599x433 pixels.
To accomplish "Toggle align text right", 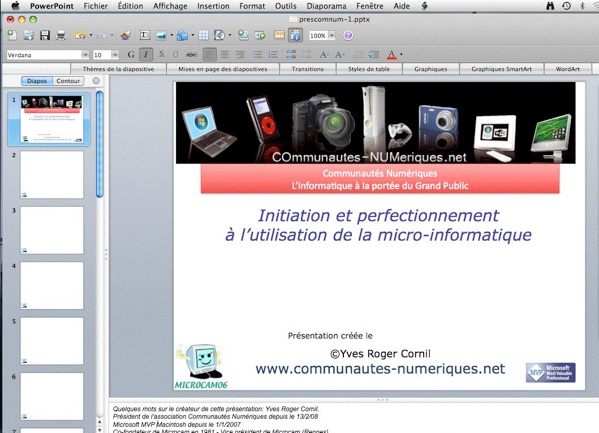I will [240, 55].
